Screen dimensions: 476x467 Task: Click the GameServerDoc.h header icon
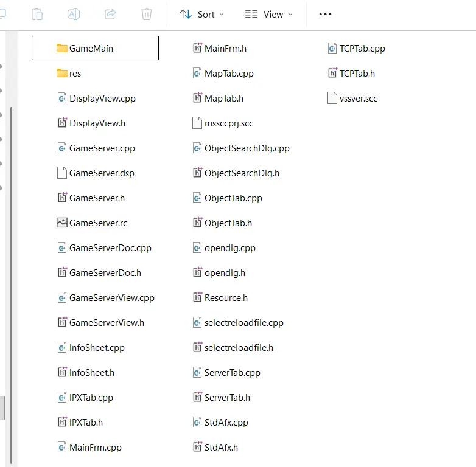click(62, 272)
